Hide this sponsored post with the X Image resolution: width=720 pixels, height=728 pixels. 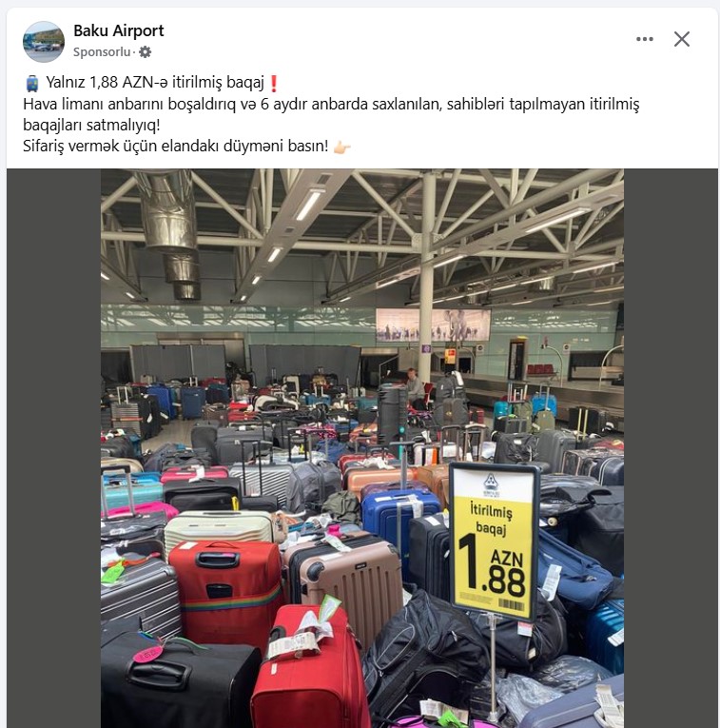pyautogui.click(x=682, y=39)
